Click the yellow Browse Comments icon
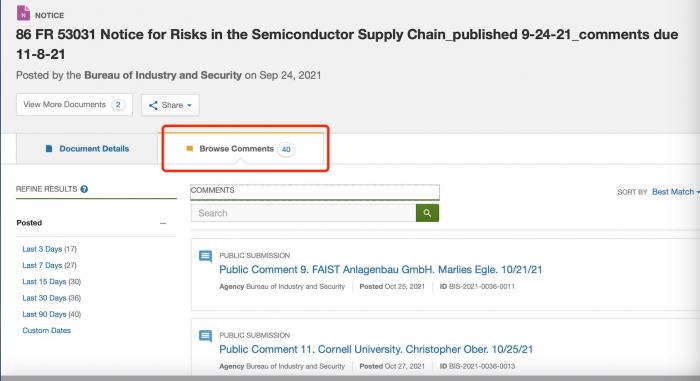Image resolution: width=700 pixels, height=381 pixels. 189,148
